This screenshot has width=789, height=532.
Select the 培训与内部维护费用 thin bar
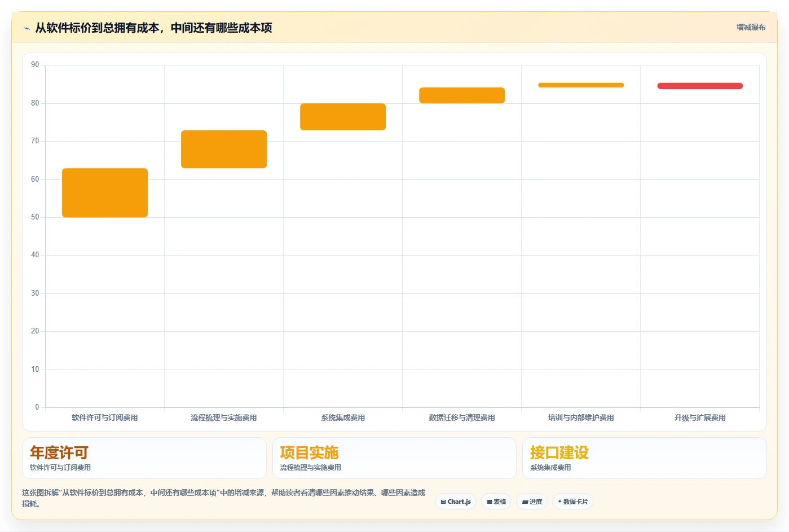point(581,85)
